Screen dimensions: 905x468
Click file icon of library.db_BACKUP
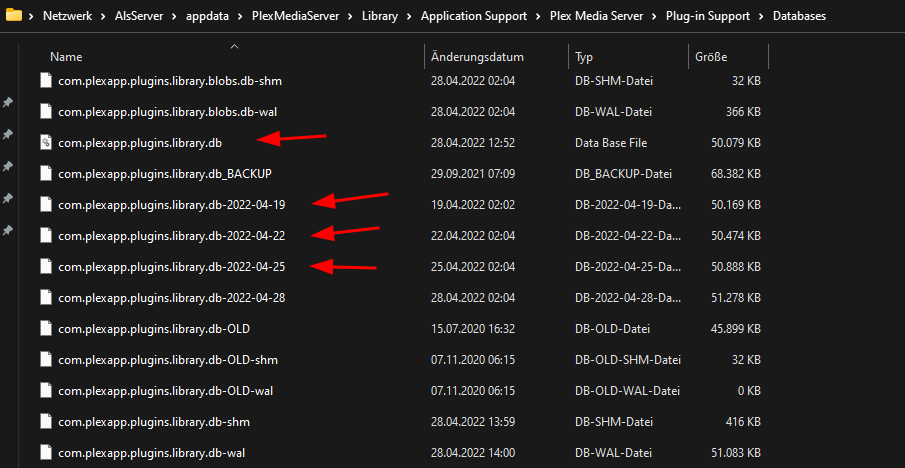[46, 174]
